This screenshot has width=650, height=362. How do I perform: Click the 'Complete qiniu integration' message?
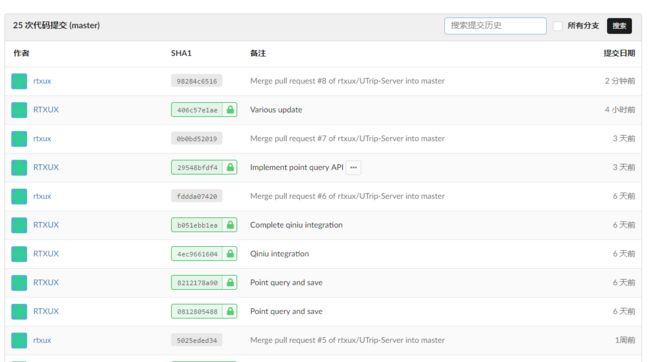pyautogui.click(x=296, y=225)
